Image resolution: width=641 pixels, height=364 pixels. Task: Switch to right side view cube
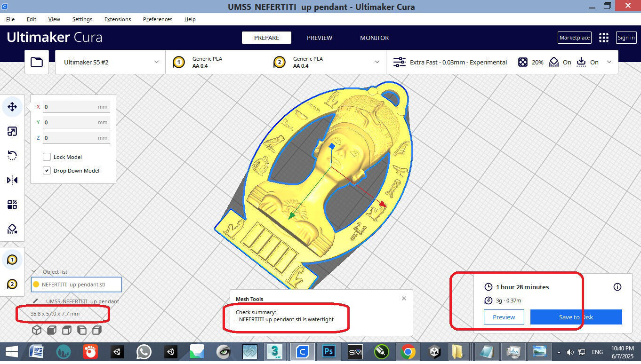(x=97, y=330)
